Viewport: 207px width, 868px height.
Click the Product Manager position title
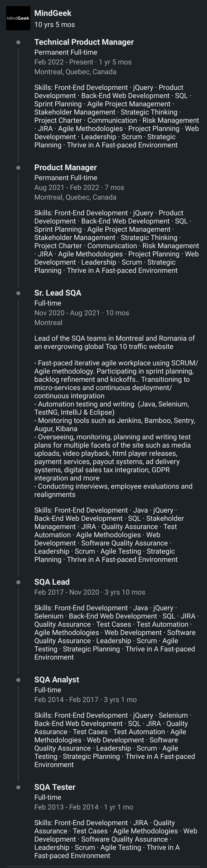tap(66, 167)
